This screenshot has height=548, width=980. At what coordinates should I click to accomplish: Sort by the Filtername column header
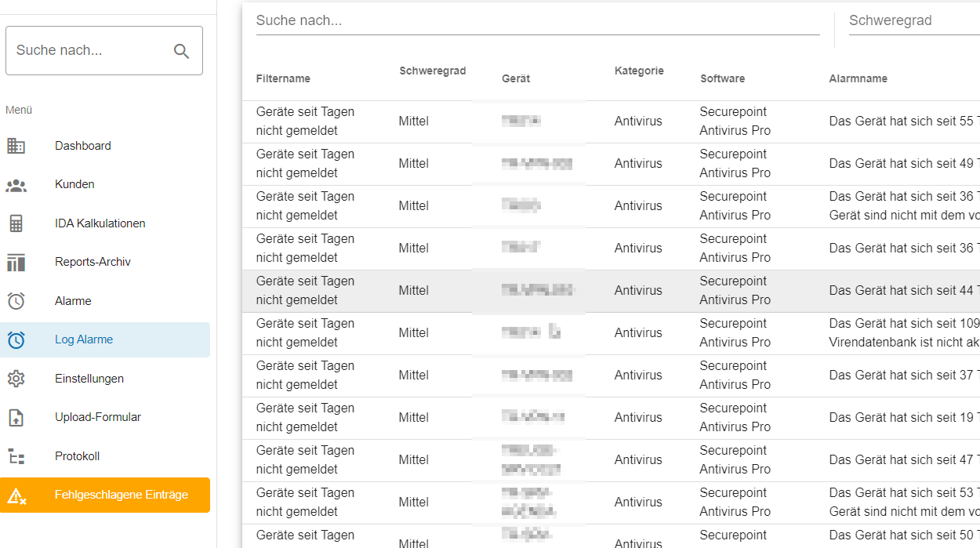click(x=283, y=78)
